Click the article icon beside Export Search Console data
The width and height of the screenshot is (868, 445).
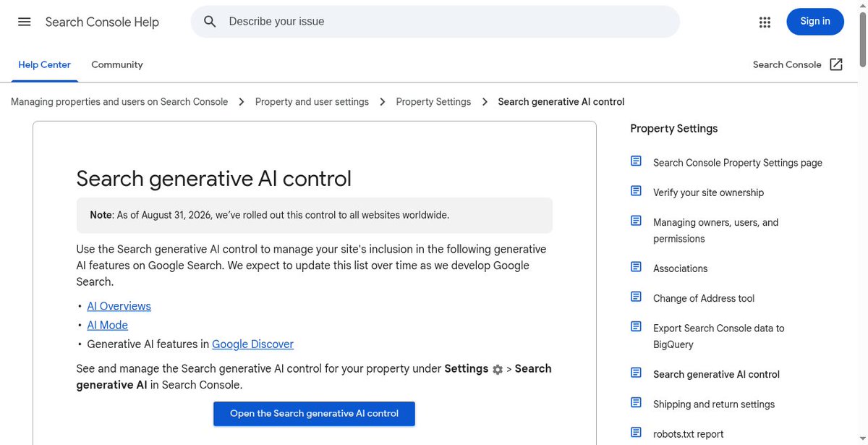coord(636,326)
